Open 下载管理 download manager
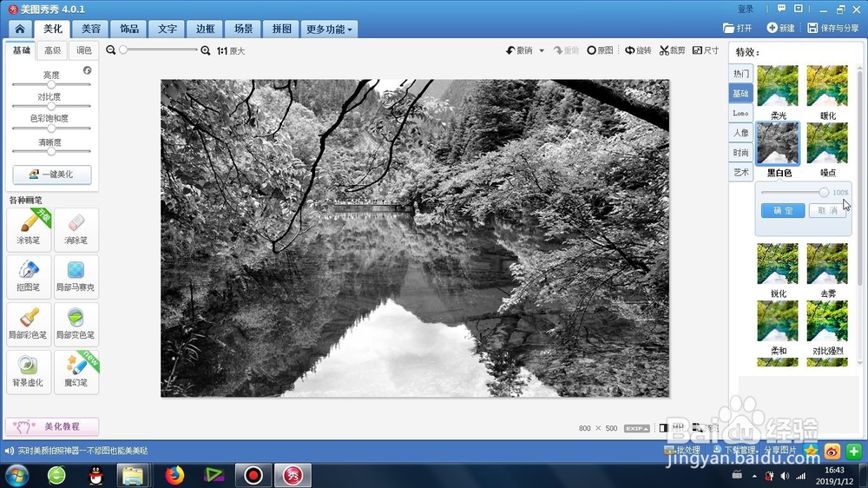 (735, 451)
